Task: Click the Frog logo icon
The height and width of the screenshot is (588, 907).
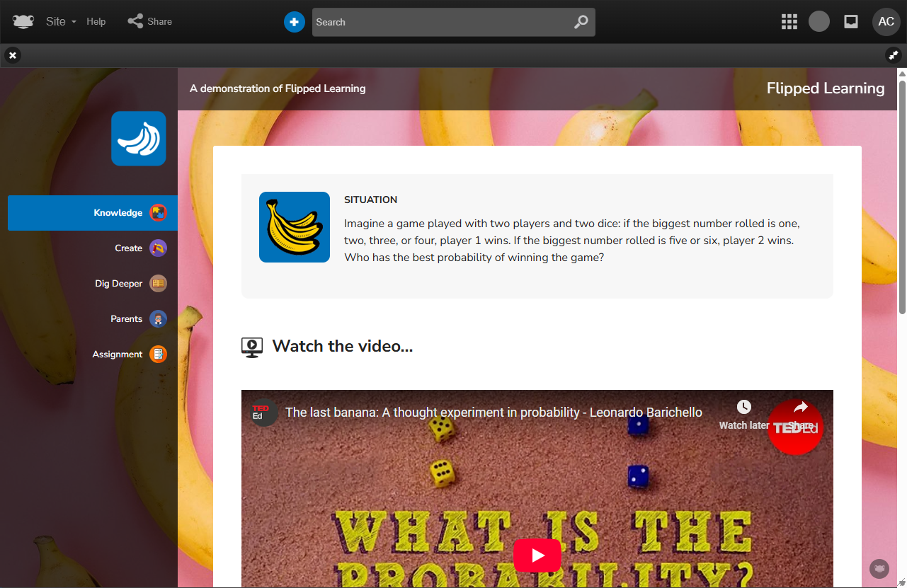Action: pyautogui.click(x=23, y=21)
